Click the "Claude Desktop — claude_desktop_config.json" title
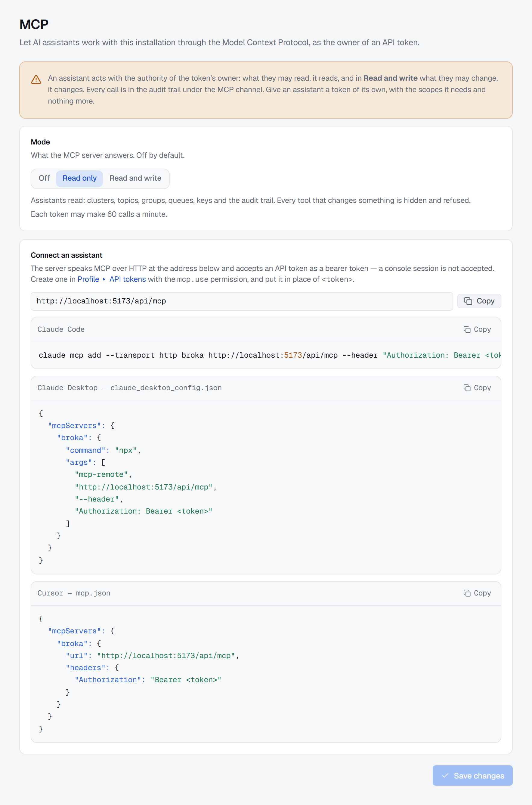 point(130,388)
